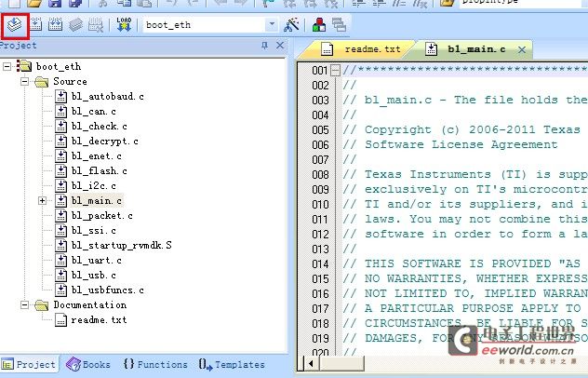Switch to the Books bottom tab

88,364
